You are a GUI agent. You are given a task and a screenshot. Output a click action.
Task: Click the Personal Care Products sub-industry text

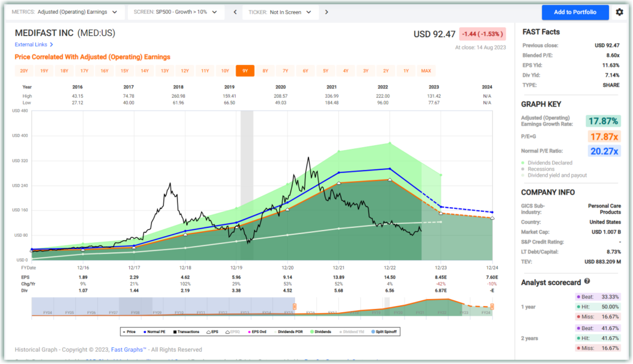(x=605, y=209)
